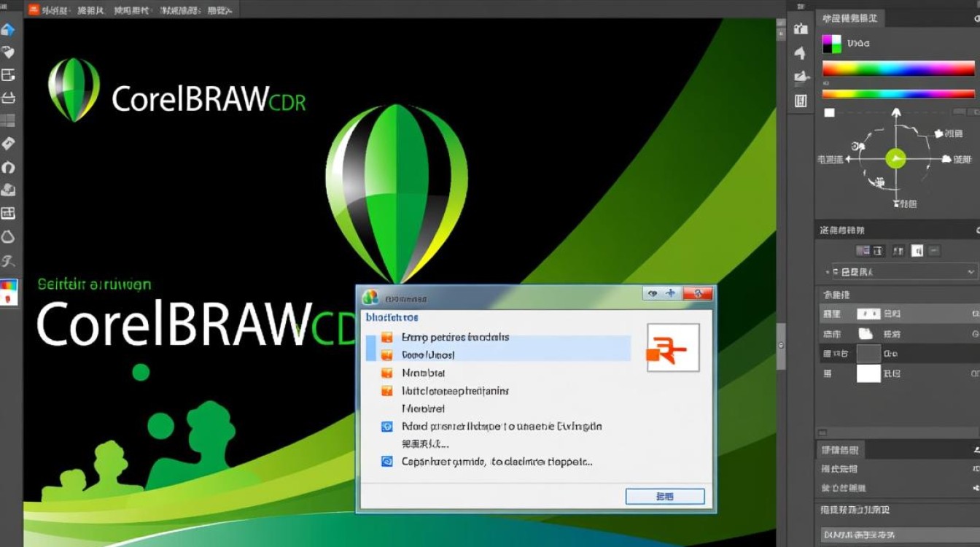Click the upper rainbow color spectrum bar
The image size is (980, 547).
[x=898, y=69]
